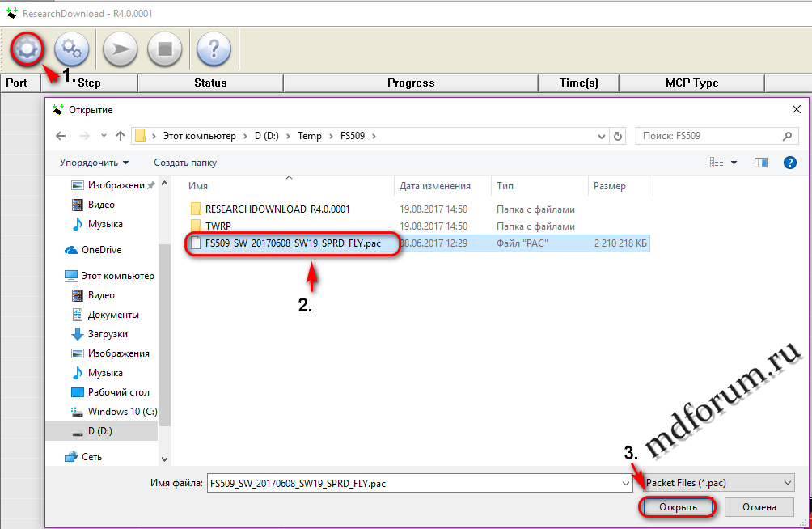Click navigation pane scroll down arrow
812x529 pixels.
pyautogui.click(x=165, y=459)
